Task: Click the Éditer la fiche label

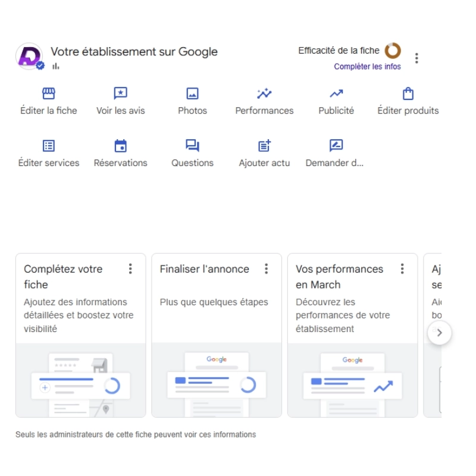Action: coord(49,111)
